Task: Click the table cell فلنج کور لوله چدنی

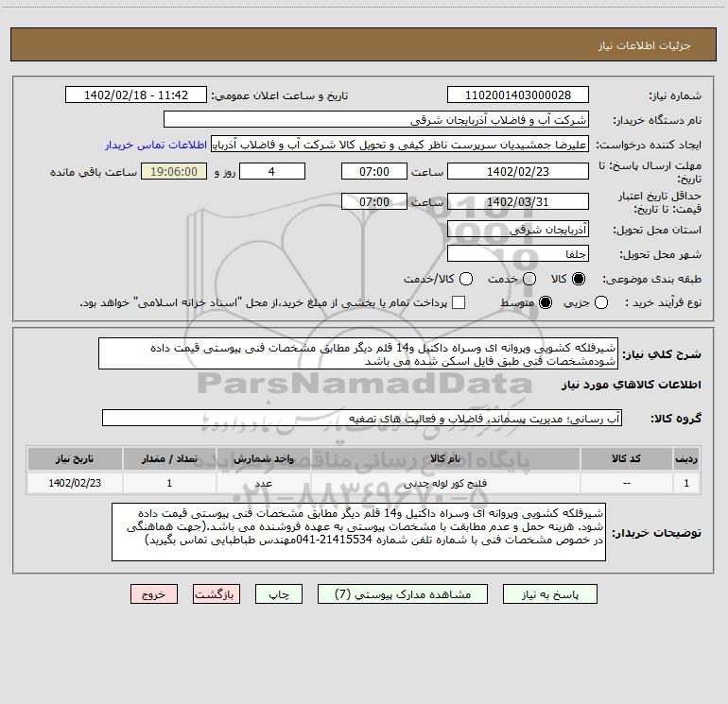Action: [x=444, y=483]
